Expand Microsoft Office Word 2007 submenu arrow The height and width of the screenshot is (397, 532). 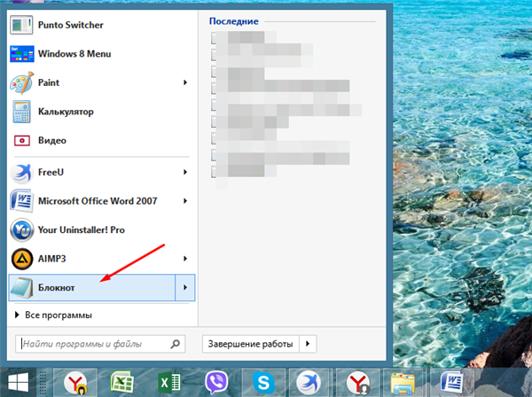(x=185, y=201)
